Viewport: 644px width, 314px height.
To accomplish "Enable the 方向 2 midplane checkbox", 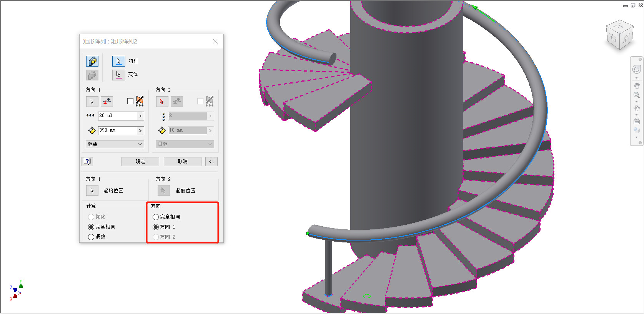I will [200, 101].
